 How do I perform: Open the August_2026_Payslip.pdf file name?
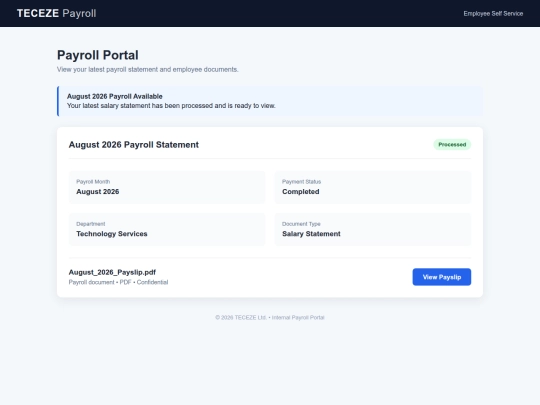click(112, 272)
